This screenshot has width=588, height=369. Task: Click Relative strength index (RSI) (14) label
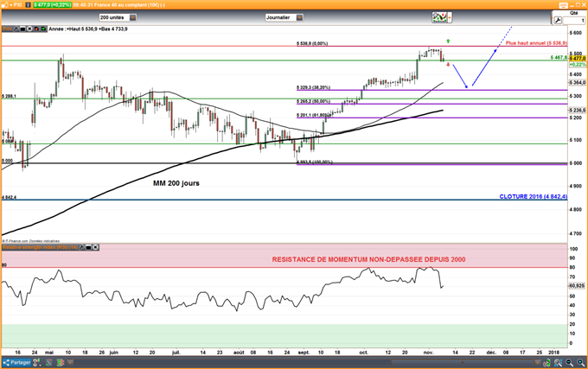(x=40, y=247)
